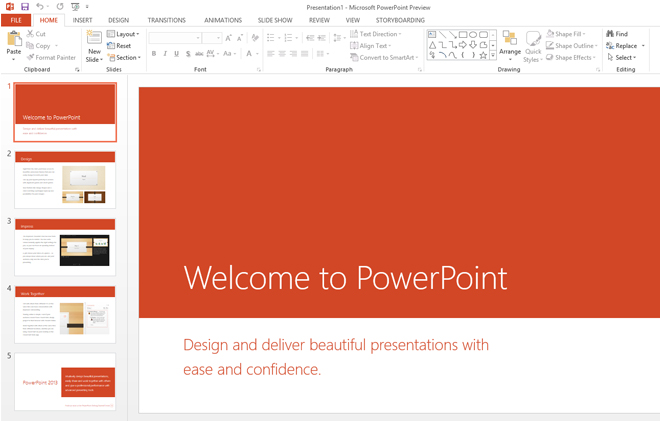Click Reset in the Slides group
This screenshot has height=421, width=660.
tap(119, 45)
